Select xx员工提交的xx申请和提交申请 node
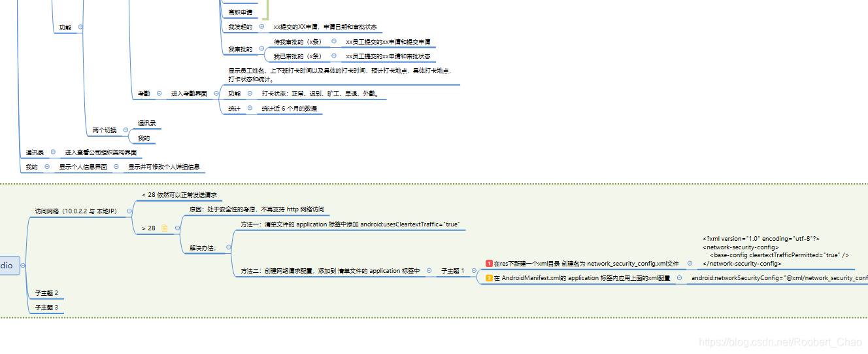This screenshot has width=868, height=354. [x=388, y=41]
